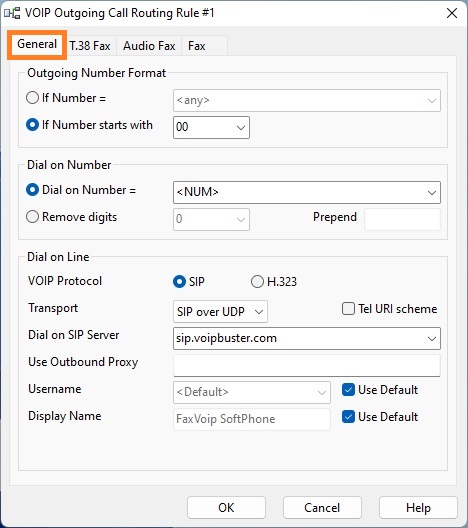Viewport: 468px width, 528px height.
Task: Click the Prepend text field
Action: point(402,220)
